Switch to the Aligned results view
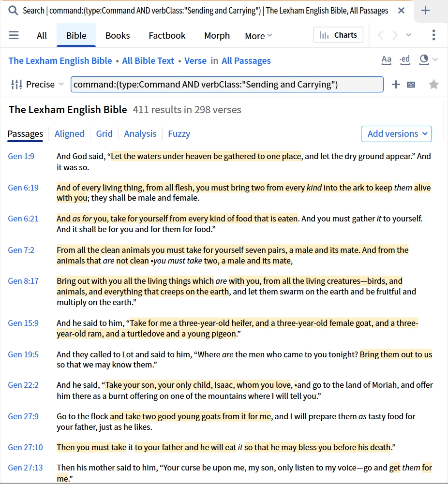Screen dimensions: 448x484 70,133
